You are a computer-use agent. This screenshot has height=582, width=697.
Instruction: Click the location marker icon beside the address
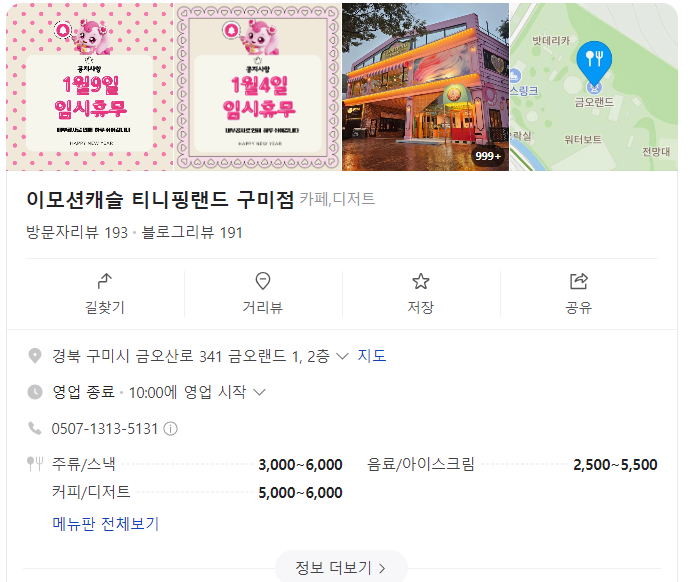[x=35, y=356]
